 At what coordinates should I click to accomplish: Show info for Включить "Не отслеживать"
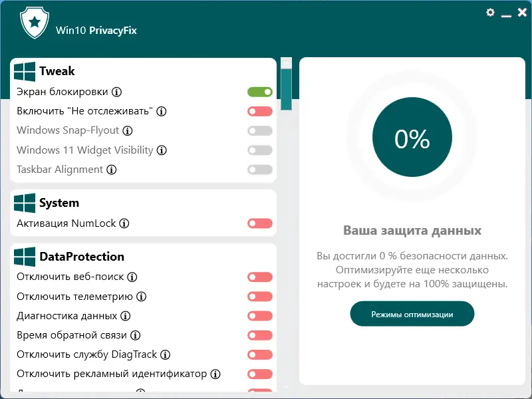(161, 111)
